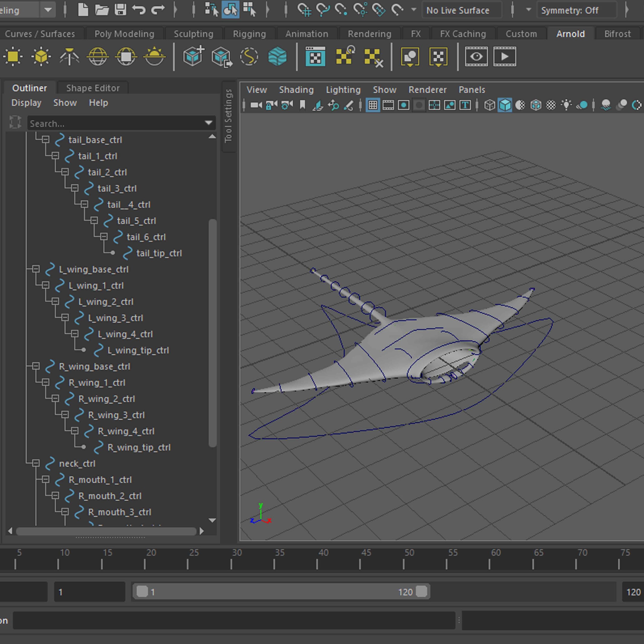Toggle Wireframe shading in the viewport

(x=489, y=105)
